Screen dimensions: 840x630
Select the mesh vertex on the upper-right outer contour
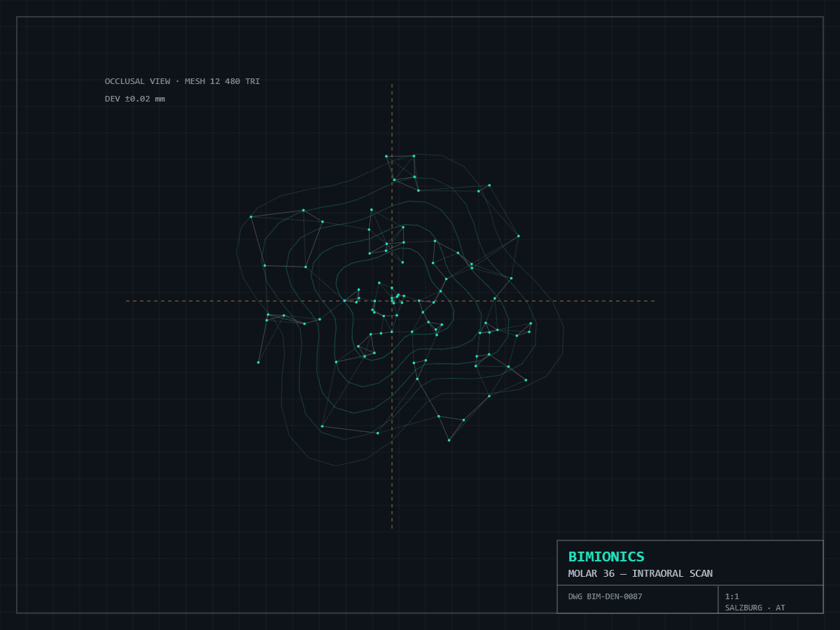pos(519,236)
